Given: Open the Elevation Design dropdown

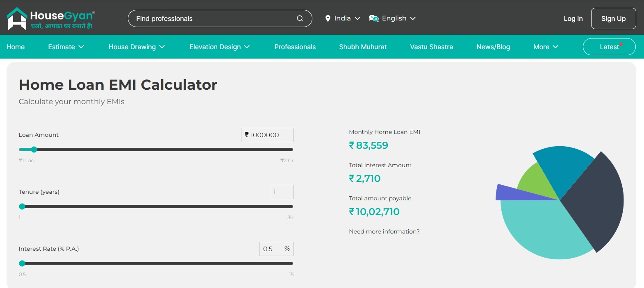Looking at the screenshot, I should 219,47.
